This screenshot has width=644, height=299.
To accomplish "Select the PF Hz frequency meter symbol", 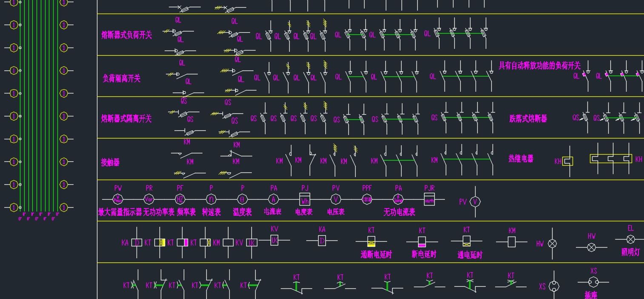I will tap(180, 199).
